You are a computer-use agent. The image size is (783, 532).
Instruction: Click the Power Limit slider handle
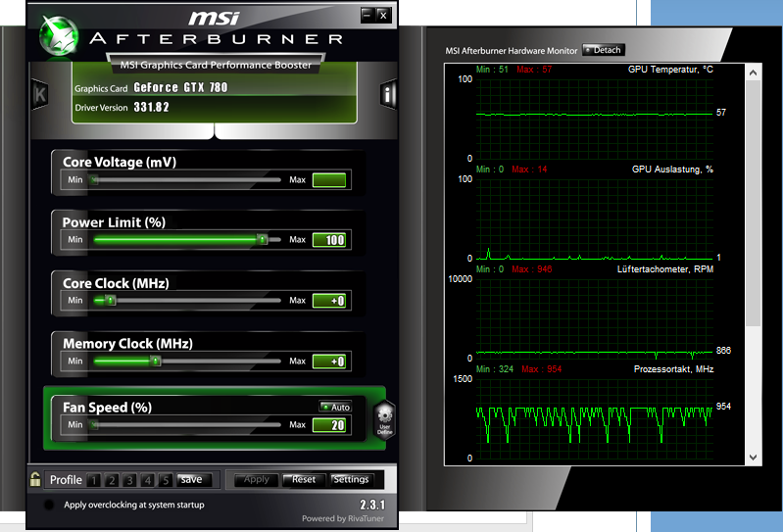[x=263, y=240]
